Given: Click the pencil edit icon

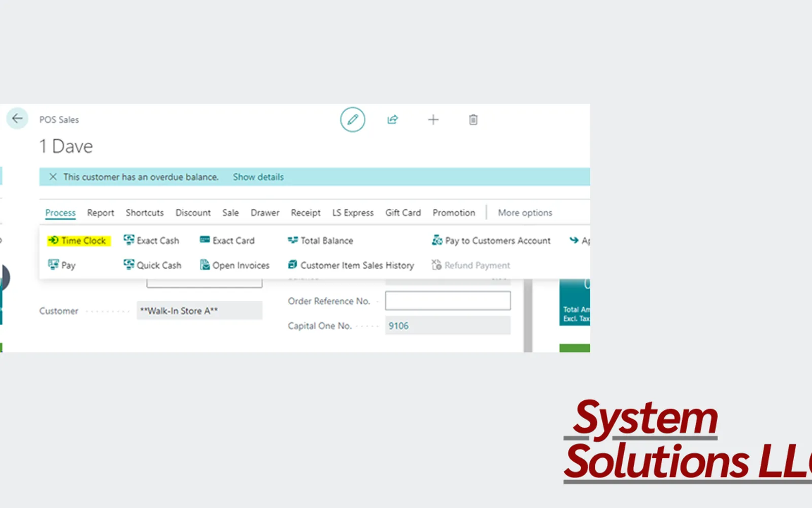Looking at the screenshot, I should tap(353, 120).
